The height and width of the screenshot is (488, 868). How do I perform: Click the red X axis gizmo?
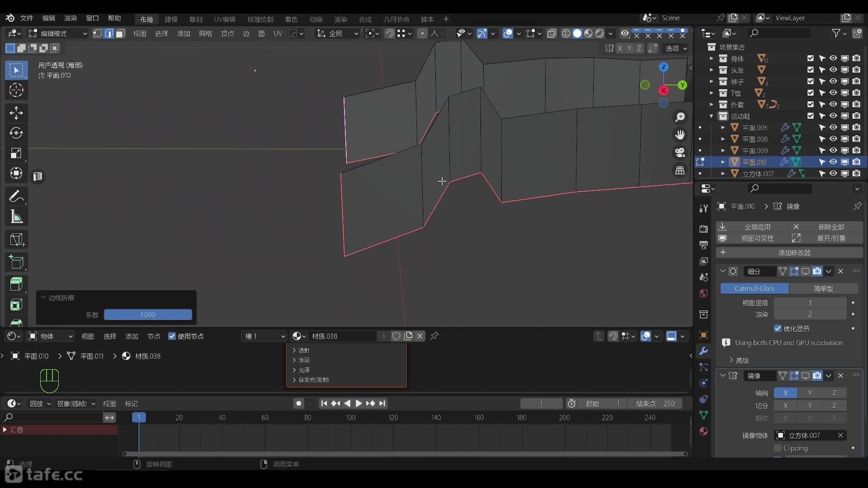click(x=663, y=90)
